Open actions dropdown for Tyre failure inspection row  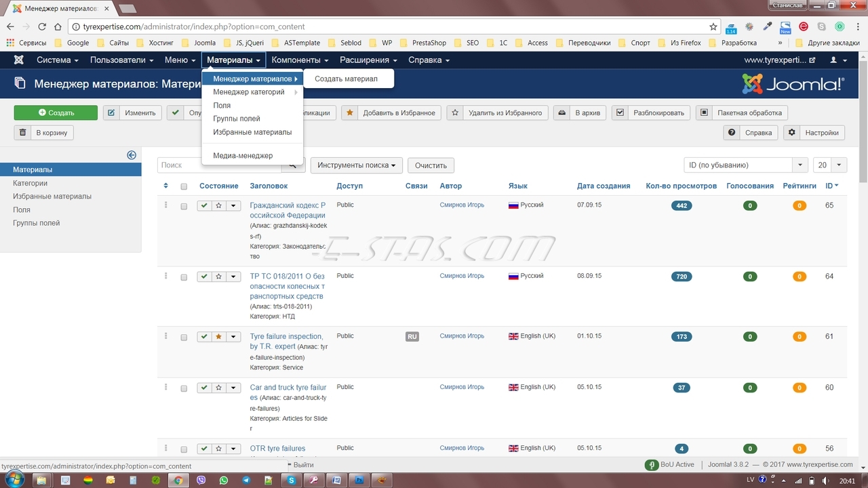[233, 337]
